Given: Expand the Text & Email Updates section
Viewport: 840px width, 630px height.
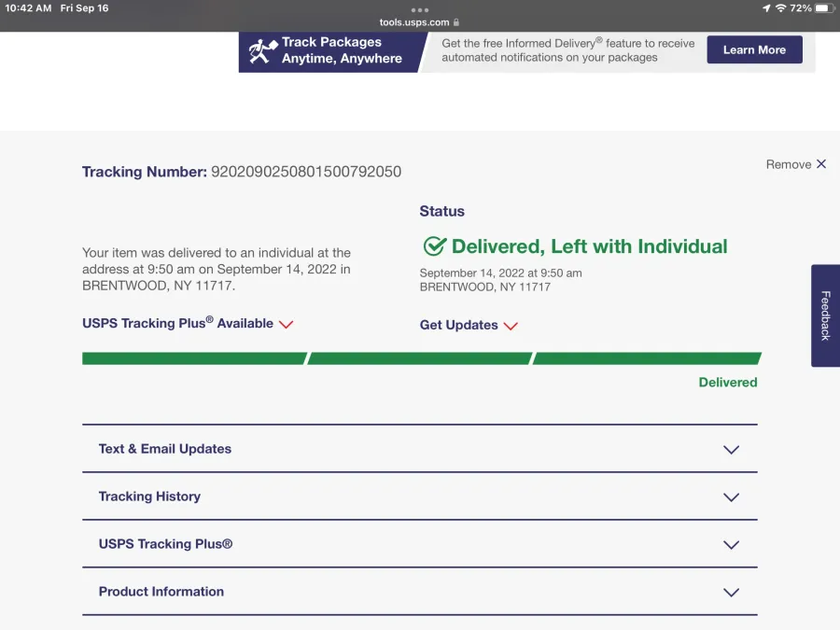Looking at the screenshot, I should [731, 449].
